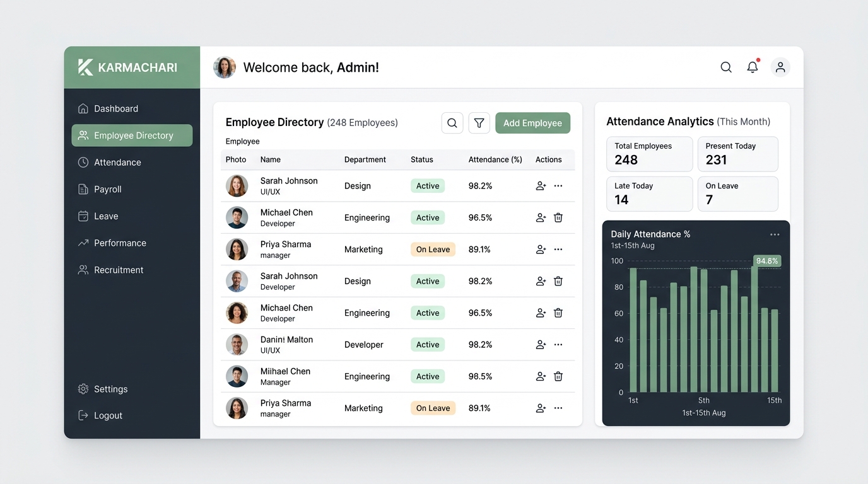Open the user profile icon in the header

click(x=780, y=67)
